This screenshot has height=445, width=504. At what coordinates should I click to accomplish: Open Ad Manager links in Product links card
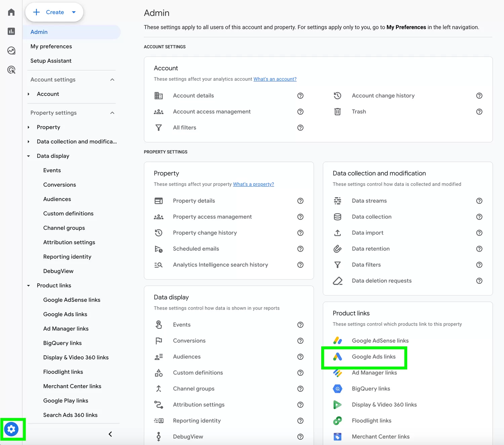(374, 373)
